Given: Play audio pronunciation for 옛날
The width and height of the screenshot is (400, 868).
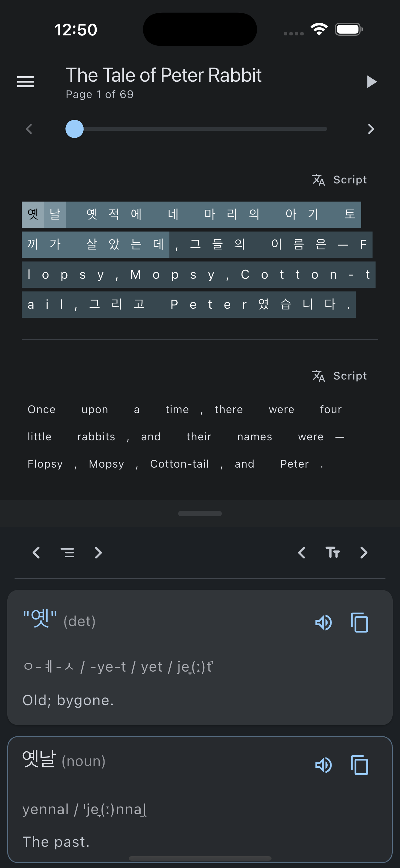Looking at the screenshot, I should pos(323,765).
